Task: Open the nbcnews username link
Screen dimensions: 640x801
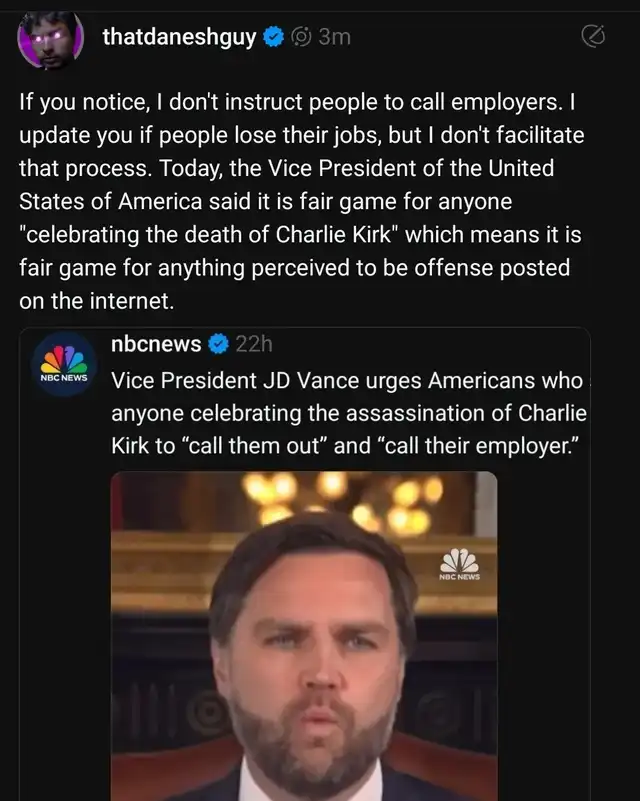Action: (x=155, y=345)
